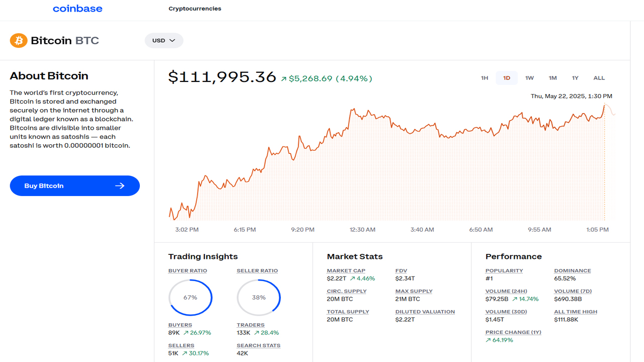Viewport: 644px width, 362px height.
Task: Click the TRADERS label
Action: (x=251, y=325)
